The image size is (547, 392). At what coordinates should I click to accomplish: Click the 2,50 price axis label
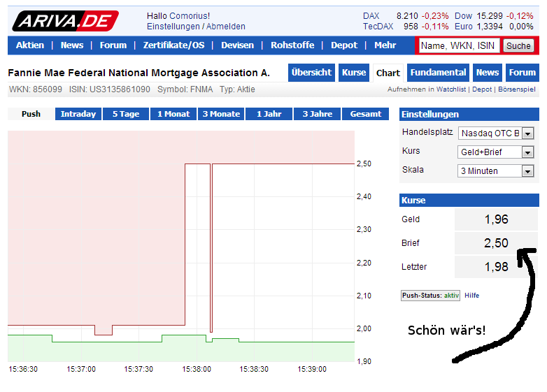click(364, 164)
